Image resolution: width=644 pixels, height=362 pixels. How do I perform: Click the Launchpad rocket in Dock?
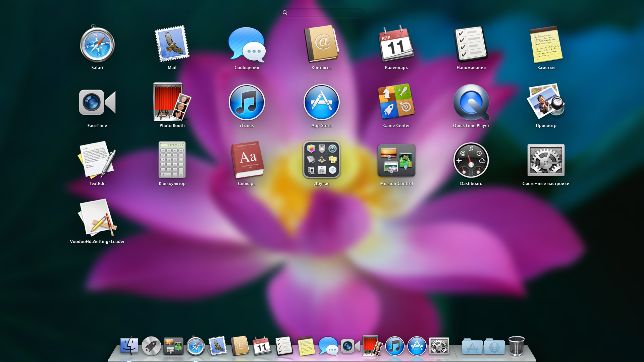151,346
